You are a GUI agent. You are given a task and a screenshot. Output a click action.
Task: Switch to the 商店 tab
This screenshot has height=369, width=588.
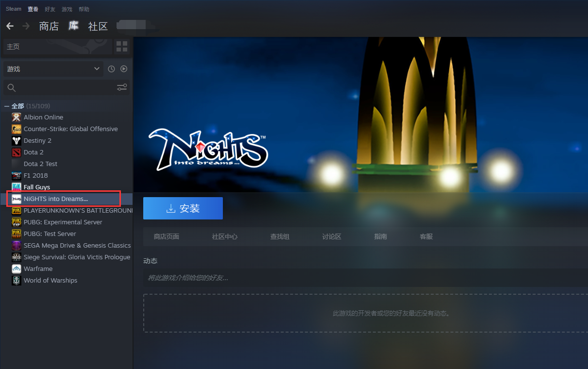point(49,26)
